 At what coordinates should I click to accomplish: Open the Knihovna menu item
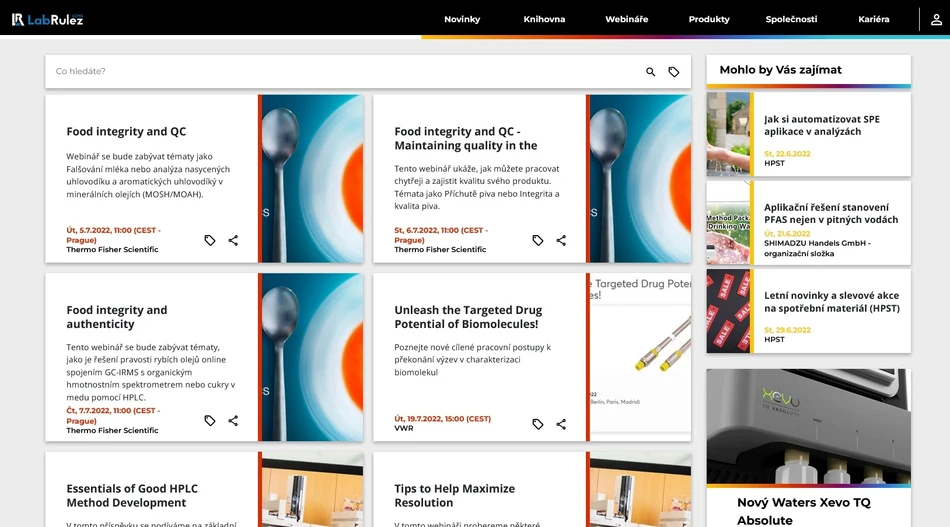click(544, 19)
